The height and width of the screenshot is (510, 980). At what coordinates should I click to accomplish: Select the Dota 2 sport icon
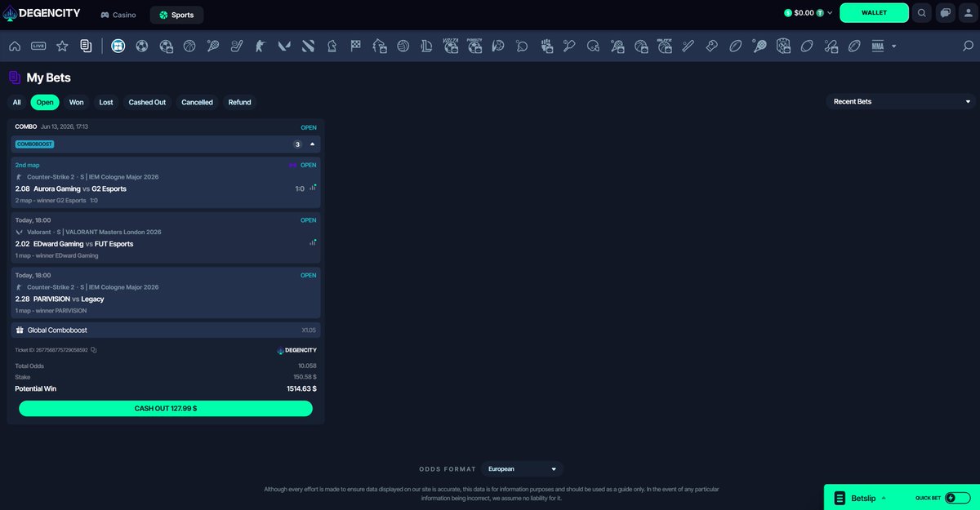coord(308,47)
